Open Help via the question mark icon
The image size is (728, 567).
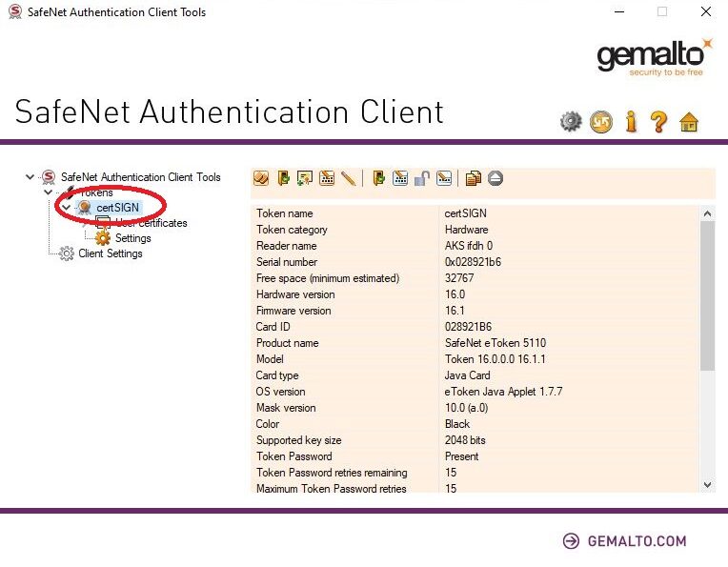(658, 121)
